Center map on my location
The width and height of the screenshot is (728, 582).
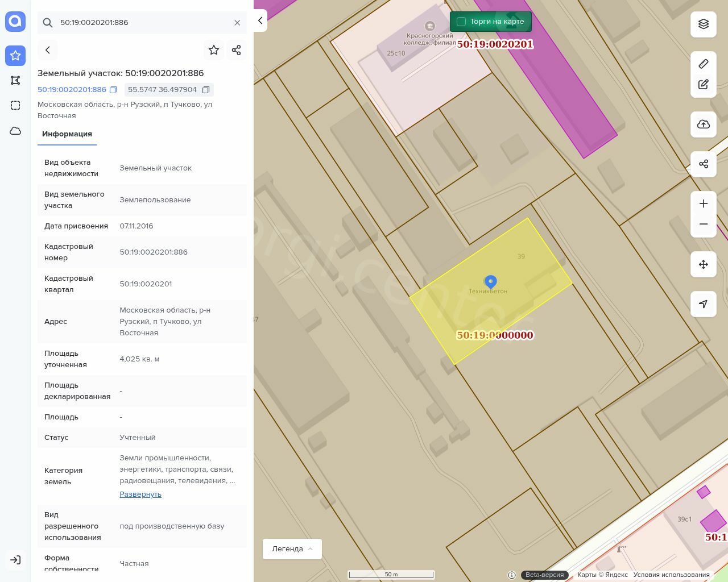point(703,304)
